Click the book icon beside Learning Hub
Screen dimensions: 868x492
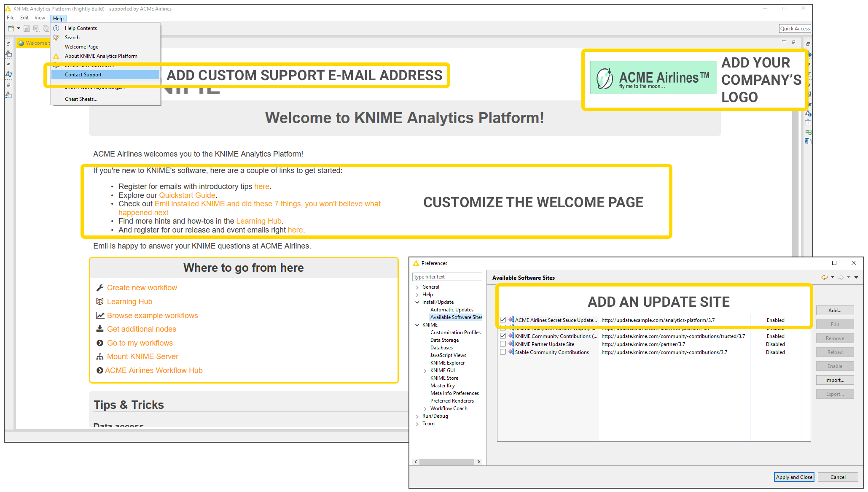pyautogui.click(x=100, y=302)
